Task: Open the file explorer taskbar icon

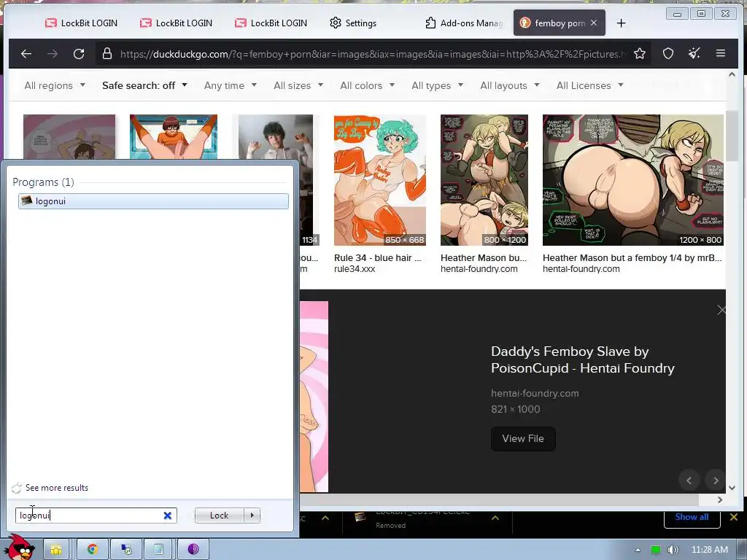Action: (x=56, y=550)
